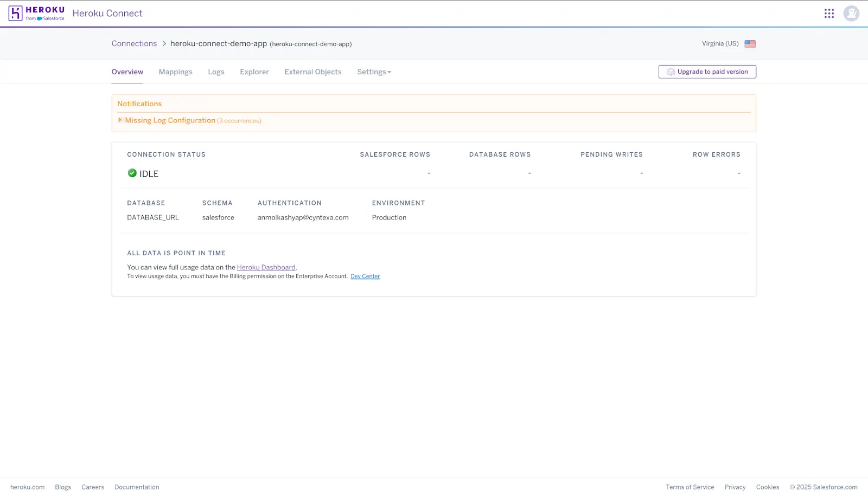Click the US flag beside Virginia
868x497 pixels.
click(x=750, y=43)
